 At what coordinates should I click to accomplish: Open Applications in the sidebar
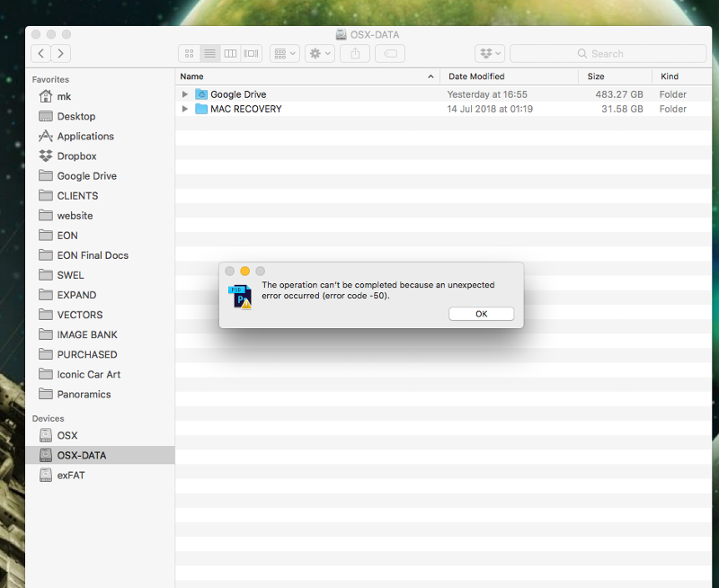[100, 137]
